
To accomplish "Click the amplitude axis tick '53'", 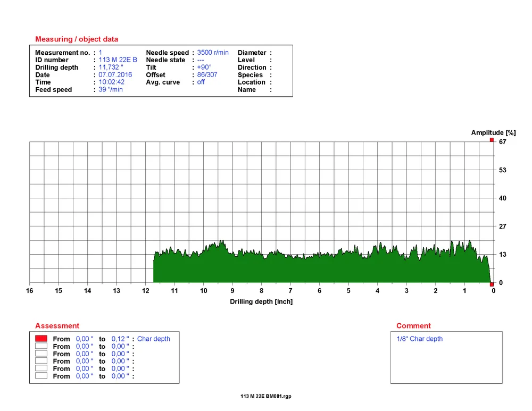I will [503, 170].
